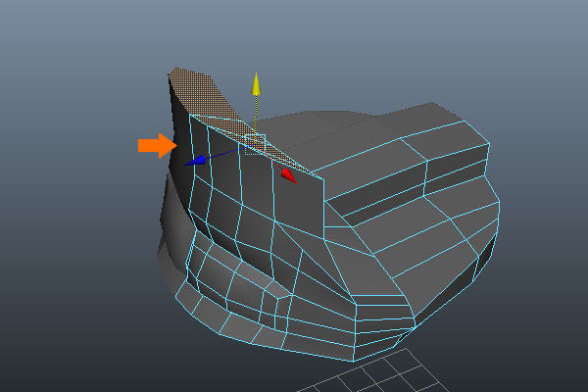
Task: Click the blue Z-axis move arrow
Action: (193, 160)
